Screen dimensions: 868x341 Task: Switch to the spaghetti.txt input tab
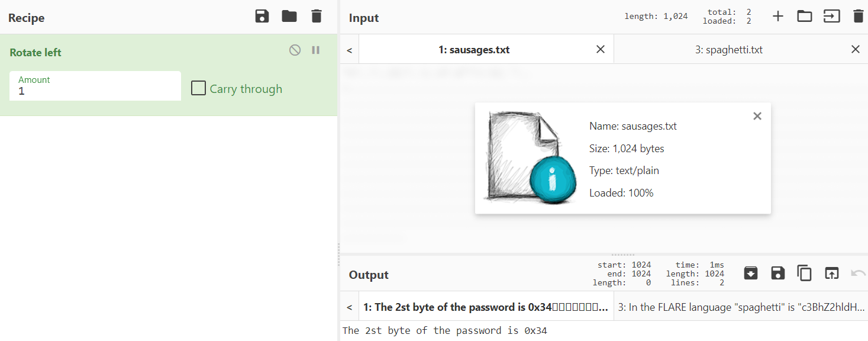point(729,50)
